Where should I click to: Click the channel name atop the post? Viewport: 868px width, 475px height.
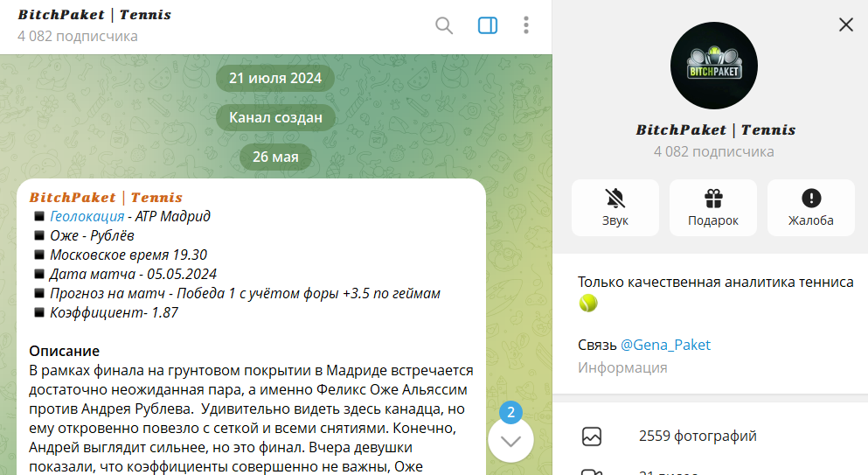pyautogui.click(x=106, y=198)
